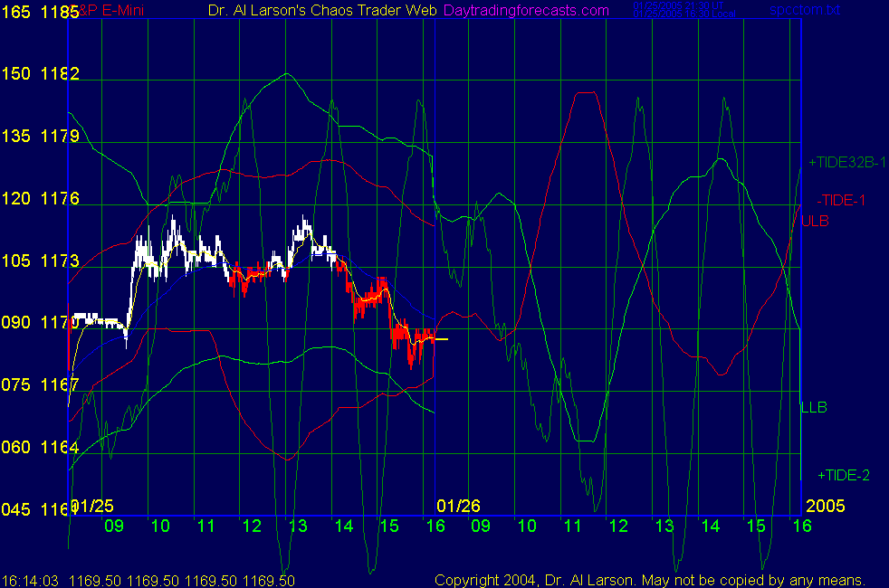This screenshot has width=889, height=588.
Task: Click the spcctom.txt file name
Action: [x=805, y=10]
